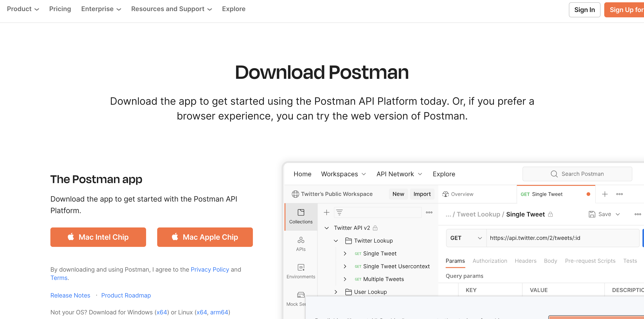Expand the Single Tweet Usercontext request
This screenshot has width=644, height=319.
(345, 266)
